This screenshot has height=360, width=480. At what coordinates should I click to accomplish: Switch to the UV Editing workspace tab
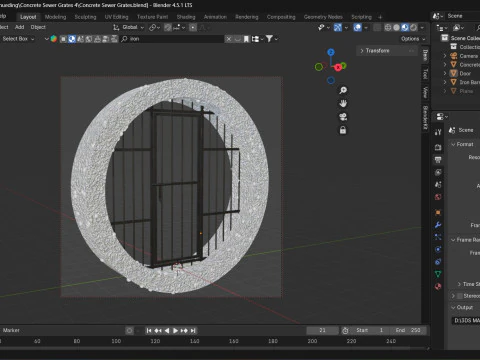pyautogui.click(x=116, y=17)
